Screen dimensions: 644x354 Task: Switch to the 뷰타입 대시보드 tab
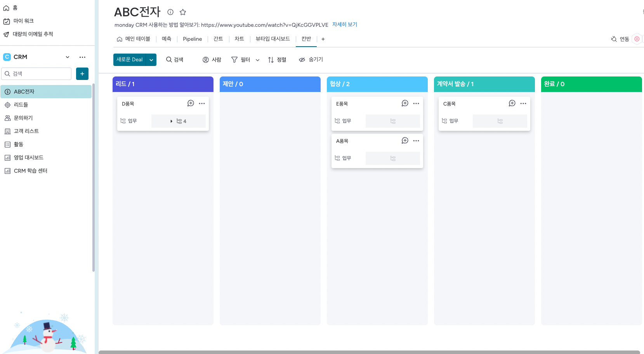coord(273,39)
